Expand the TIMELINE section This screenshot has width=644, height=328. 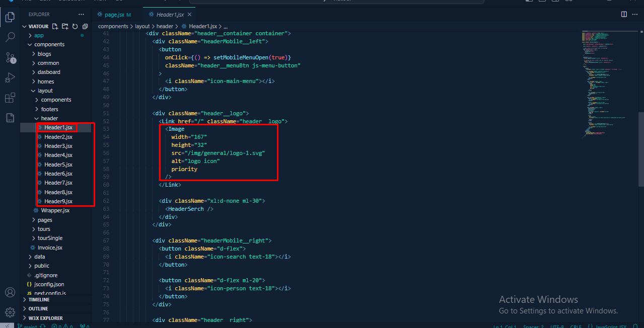38,299
